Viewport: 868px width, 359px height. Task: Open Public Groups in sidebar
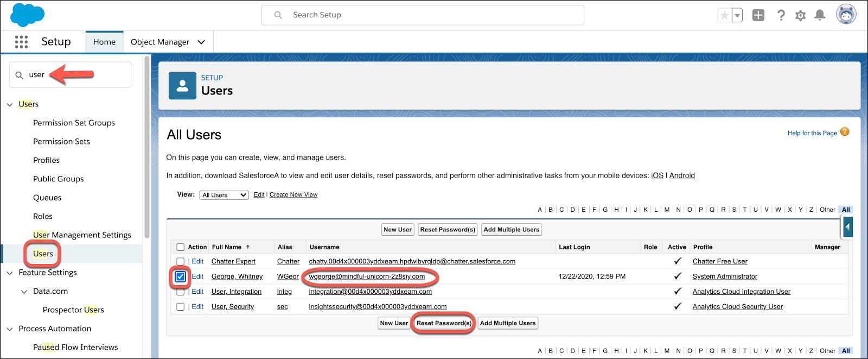click(58, 179)
